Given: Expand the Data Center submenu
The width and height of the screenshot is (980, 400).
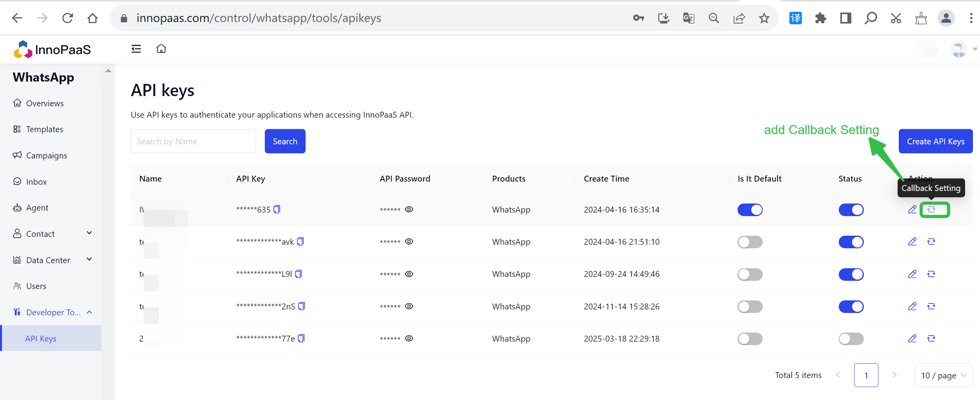Looking at the screenshot, I should pyautogui.click(x=89, y=259).
